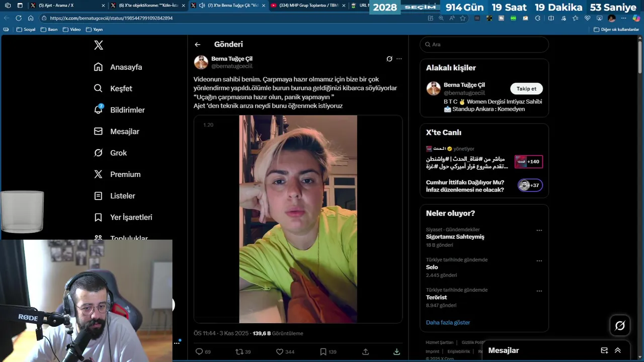
Task: Open Bildirimler notifications
Action: point(119,110)
